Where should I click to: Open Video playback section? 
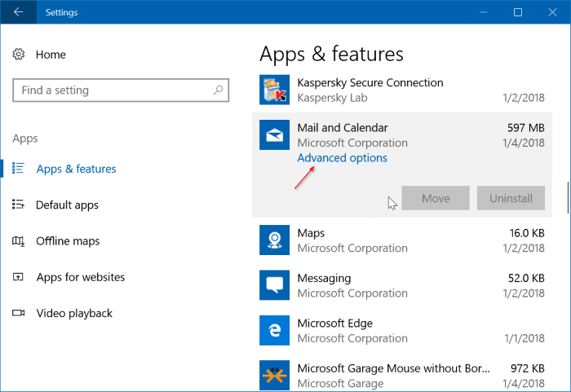click(74, 313)
